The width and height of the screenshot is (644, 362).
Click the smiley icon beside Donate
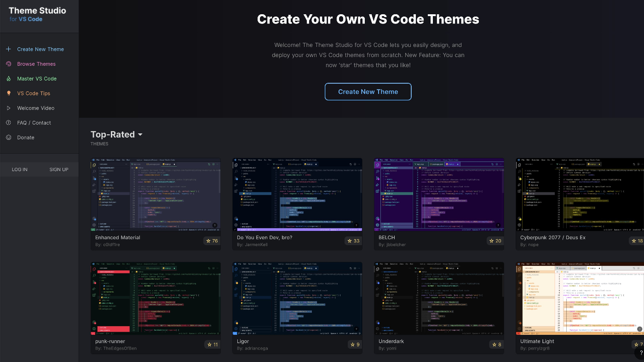pos(8,138)
